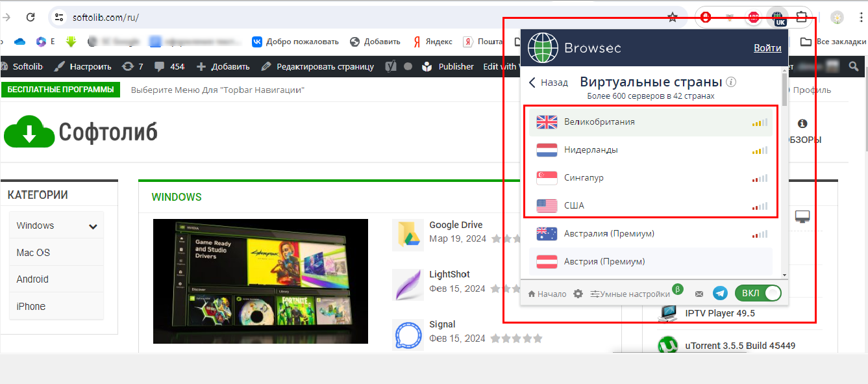The width and height of the screenshot is (868, 384).
Task: Click the envelope contact icon in Browsec
Action: pyautogui.click(x=699, y=294)
